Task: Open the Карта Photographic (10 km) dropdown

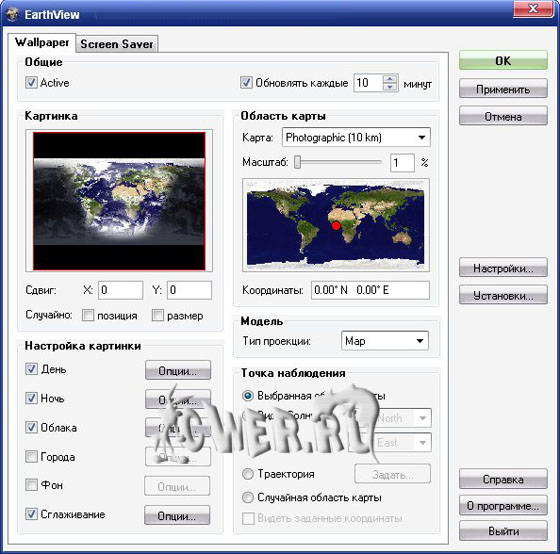Action: click(356, 138)
